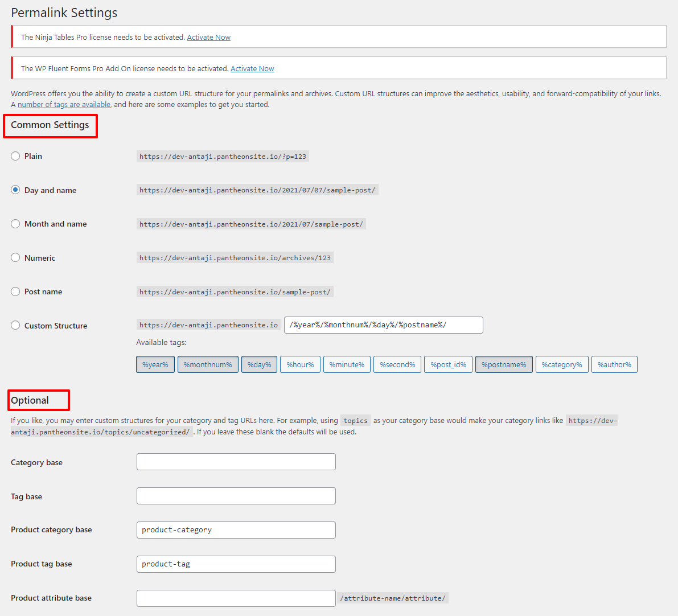678x616 pixels.
Task: Add the %author% tag to custom structure
Action: tap(614, 364)
